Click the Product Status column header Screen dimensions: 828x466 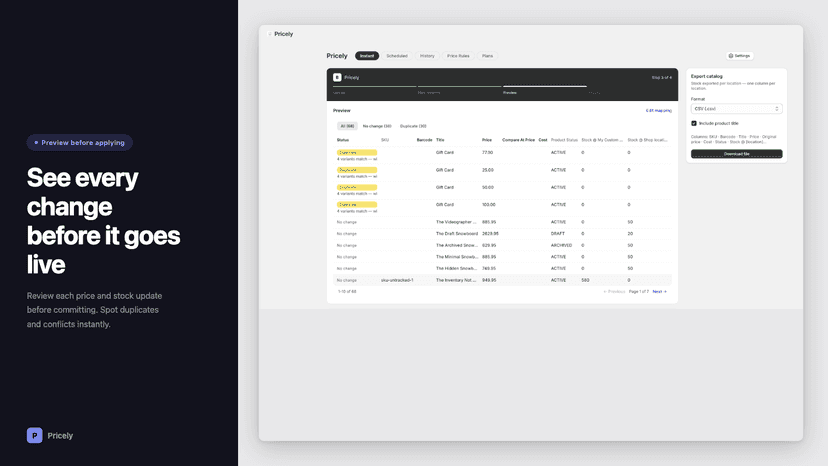(564, 140)
